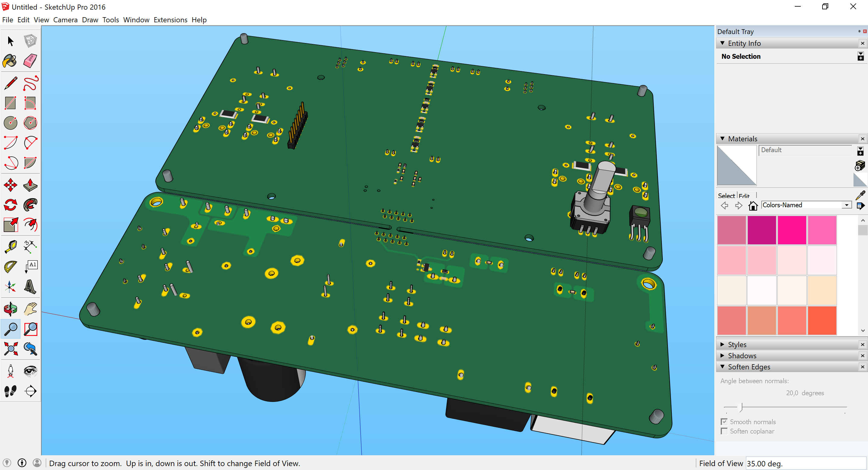The width and height of the screenshot is (868, 470).
Task: Select the Zoom Window tool
Action: click(x=30, y=329)
